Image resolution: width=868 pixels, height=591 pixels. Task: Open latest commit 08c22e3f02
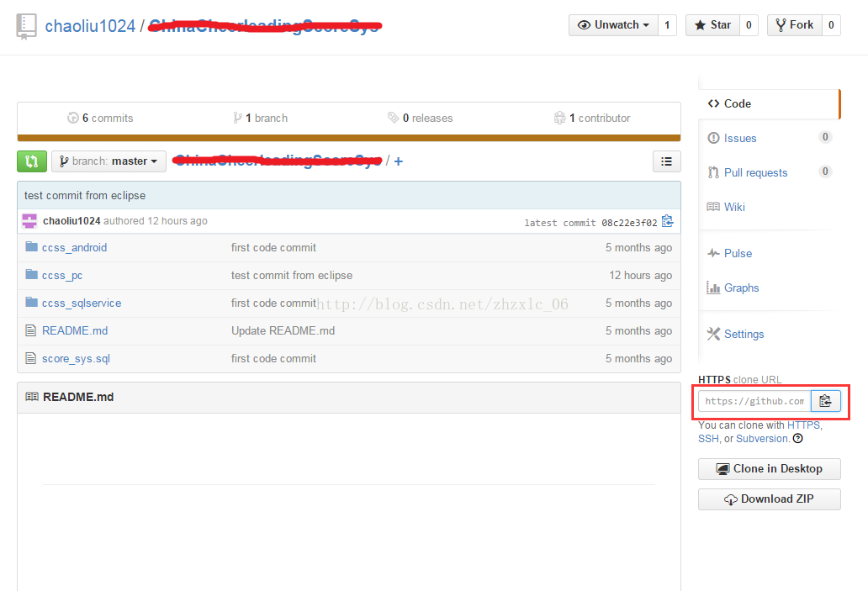click(629, 223)
